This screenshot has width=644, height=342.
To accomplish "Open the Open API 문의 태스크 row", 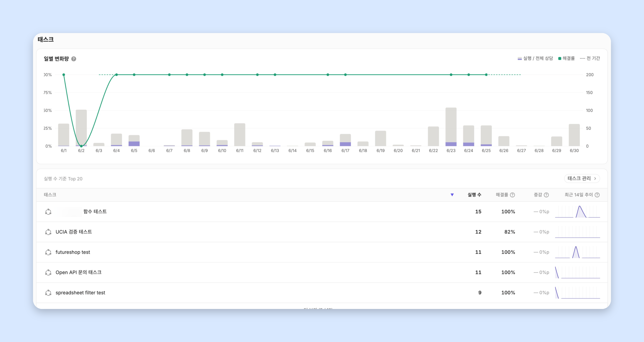I will [x=322, y=272].
